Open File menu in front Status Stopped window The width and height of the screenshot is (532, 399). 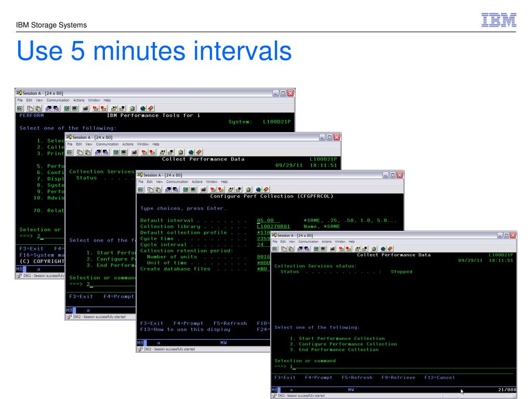click(x=275, y=242)
